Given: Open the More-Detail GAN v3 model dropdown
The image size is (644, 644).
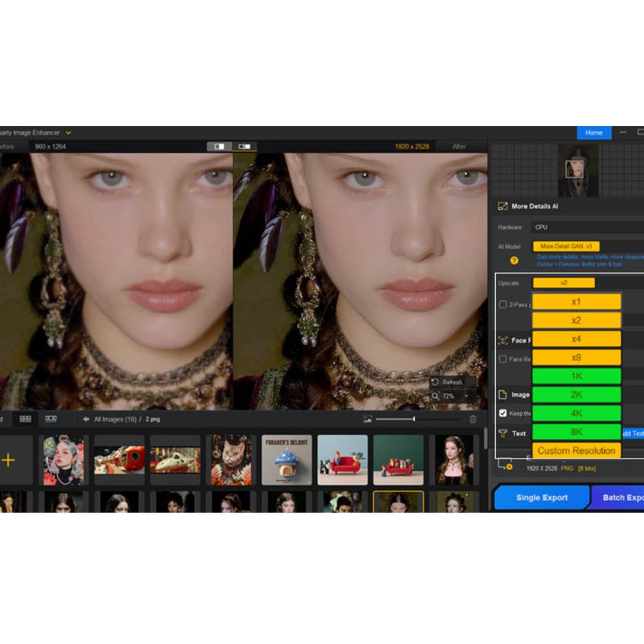Looking at the screenshot, I should (566, 246).
